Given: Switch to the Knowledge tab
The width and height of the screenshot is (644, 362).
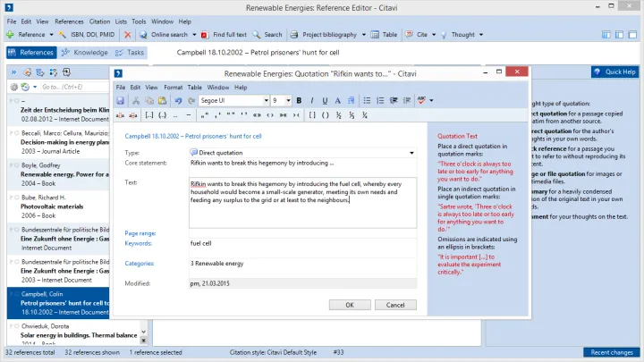Looking at the screenshot, I should click(x=85, y=53).
